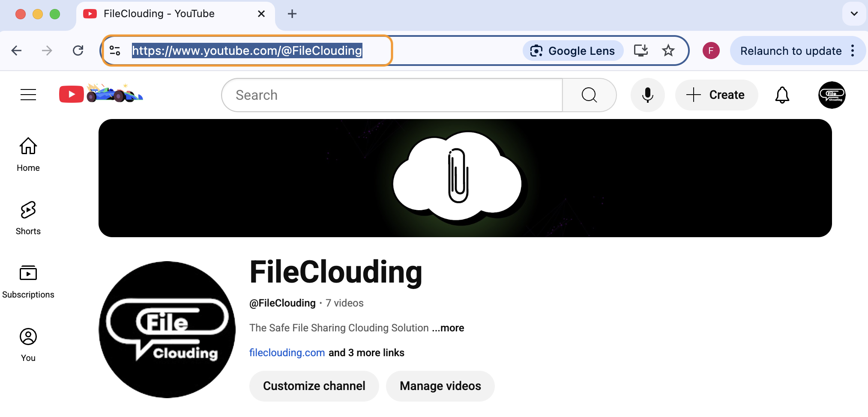This screenshot has width=868, height=417.
Task: Open filecloudding.com link
Action: click(x=287, y=353)
